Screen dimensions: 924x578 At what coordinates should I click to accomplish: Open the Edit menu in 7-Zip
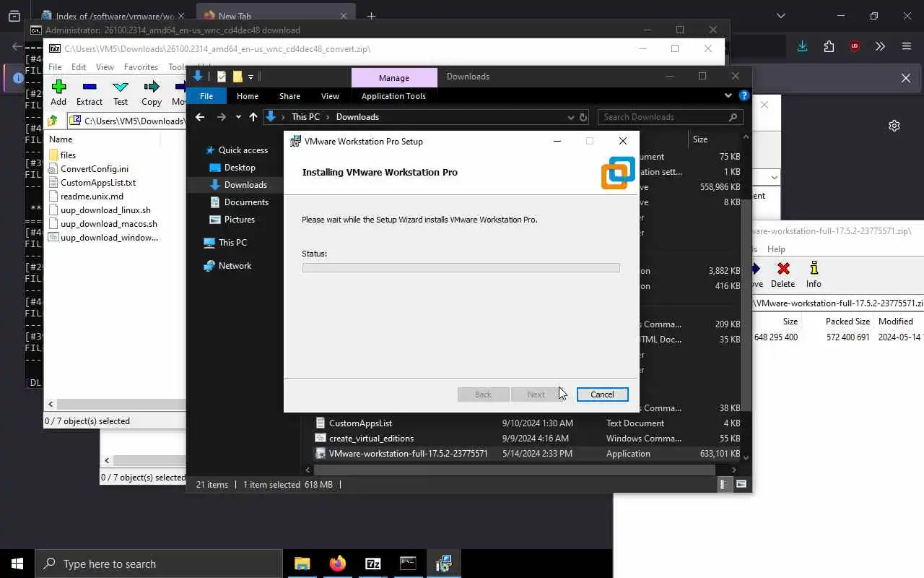(79, 67)
